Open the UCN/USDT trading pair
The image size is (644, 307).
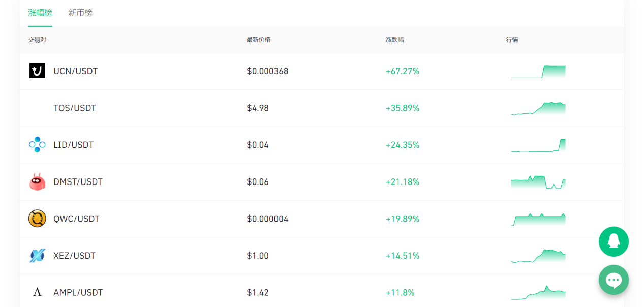point(75,71)
